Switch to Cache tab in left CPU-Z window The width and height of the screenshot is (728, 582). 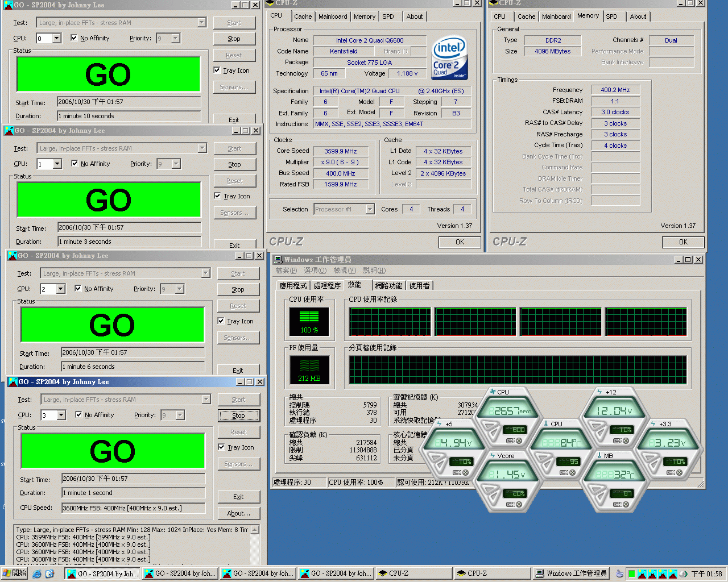click(x=303, y=16)
